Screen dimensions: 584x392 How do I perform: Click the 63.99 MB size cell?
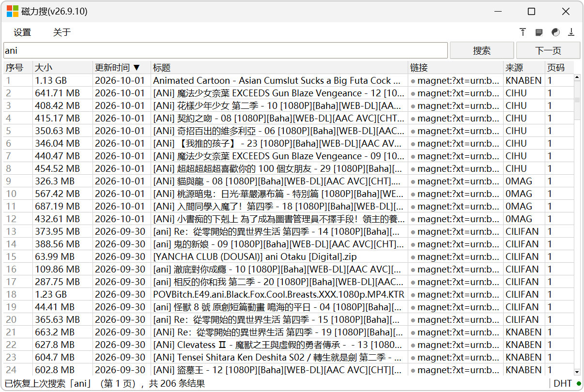click(x=55, y=256)
